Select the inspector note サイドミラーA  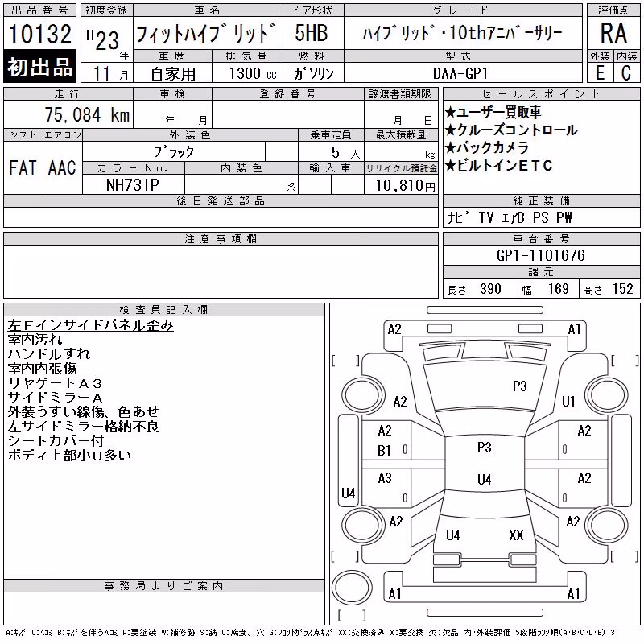55,398
